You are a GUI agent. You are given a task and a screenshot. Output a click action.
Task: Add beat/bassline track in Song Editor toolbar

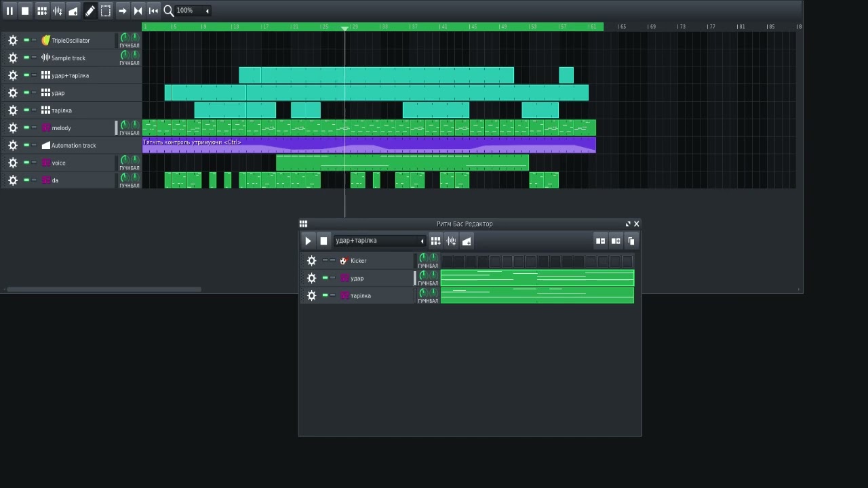coord(42,10)
